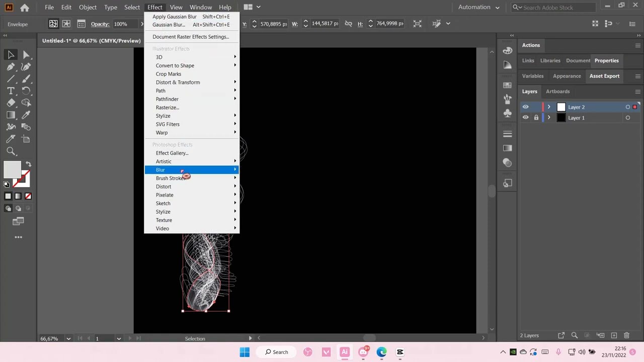Open the Blur submenu

[192, 170]
